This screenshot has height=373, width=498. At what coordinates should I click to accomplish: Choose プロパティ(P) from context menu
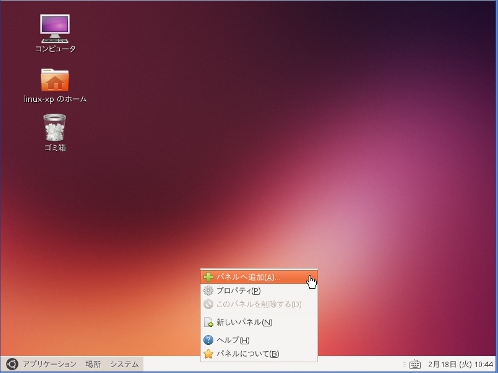pyautogui.click(x=259, y=291)
